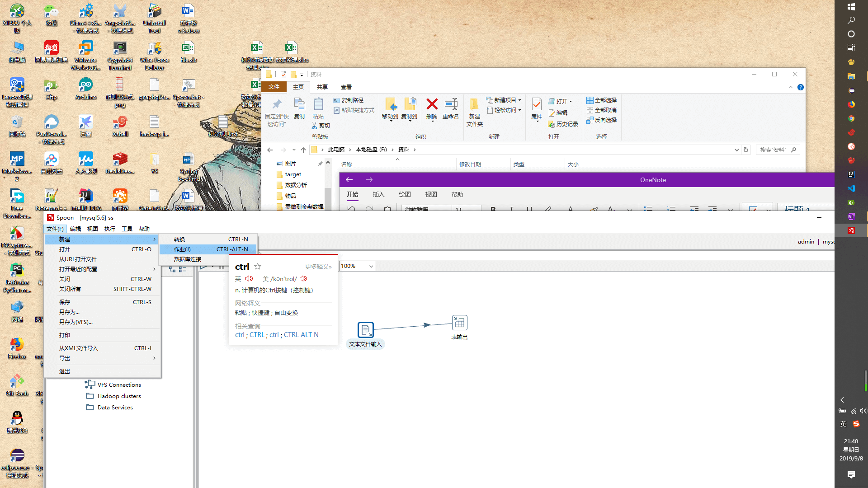Screen dimensions: 868x488
Task: Open the Windows Start button
Action: coord(851,7)
